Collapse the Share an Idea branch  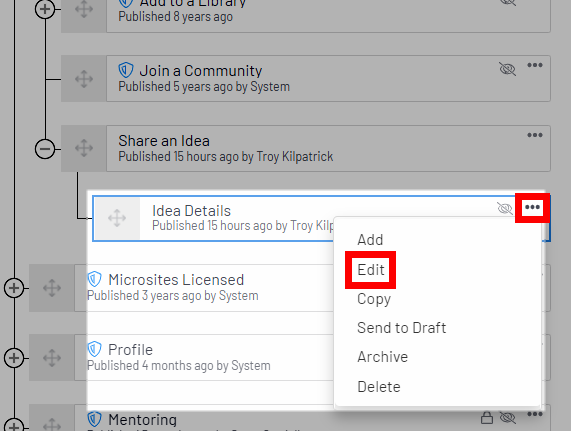[45, 149]
